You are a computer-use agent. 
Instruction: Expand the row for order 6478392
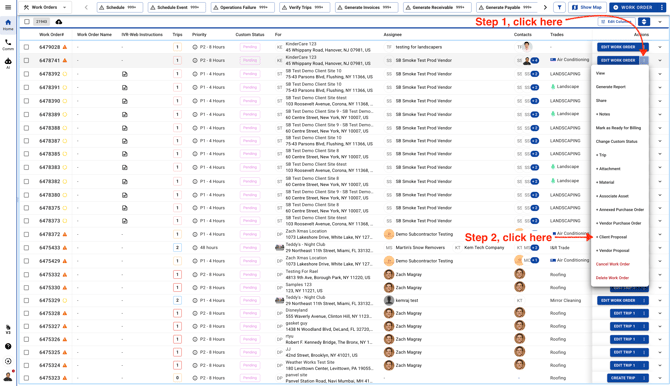[x=660, y=74]
